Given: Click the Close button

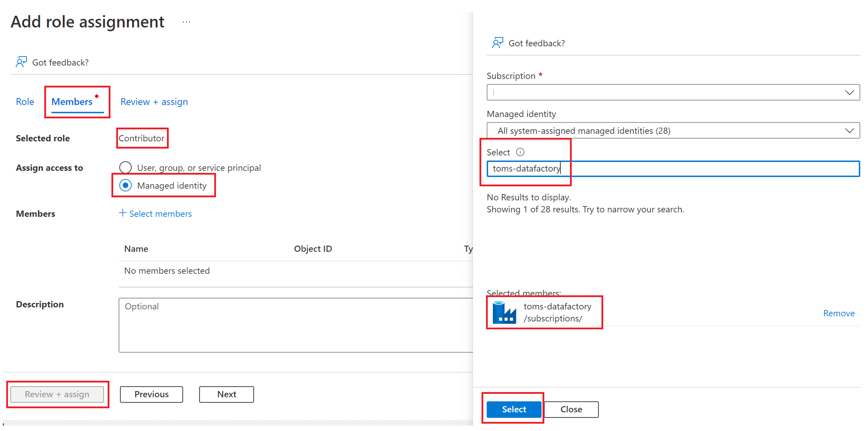Looking at the screenshot, I should click(571, 409).
